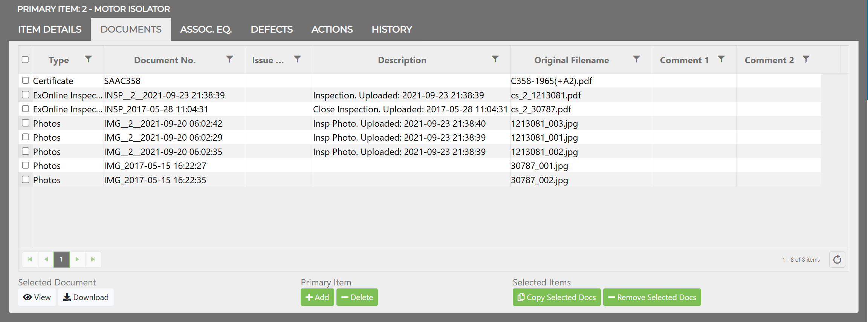Copy Selected Docs to selected items
The width and height of the screenshot is (868, 322).
557,297
